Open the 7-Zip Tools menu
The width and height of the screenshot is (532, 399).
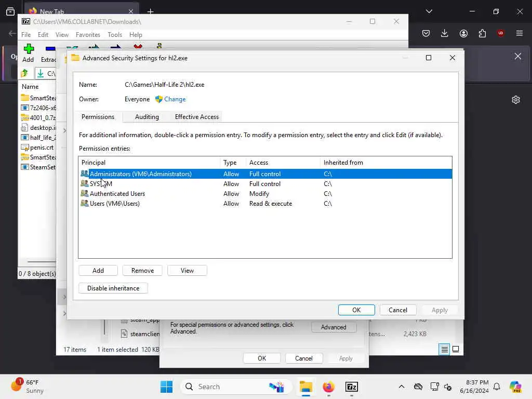point(115,35)
